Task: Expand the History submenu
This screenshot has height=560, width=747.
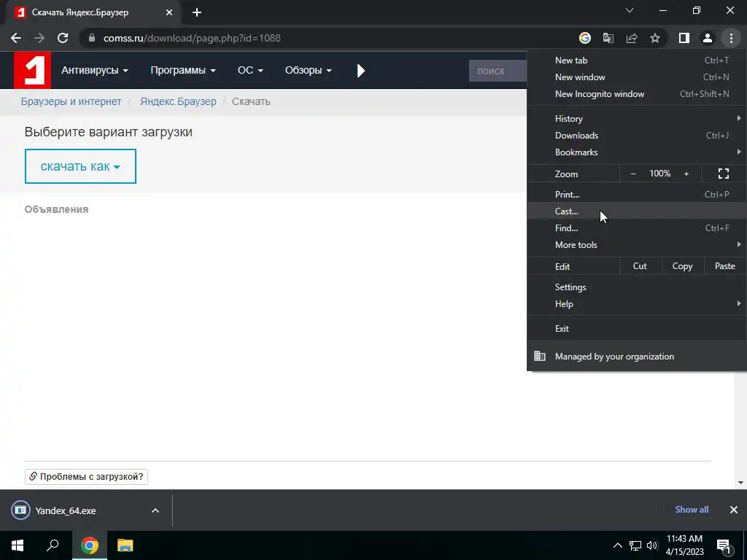Action: 636,119
